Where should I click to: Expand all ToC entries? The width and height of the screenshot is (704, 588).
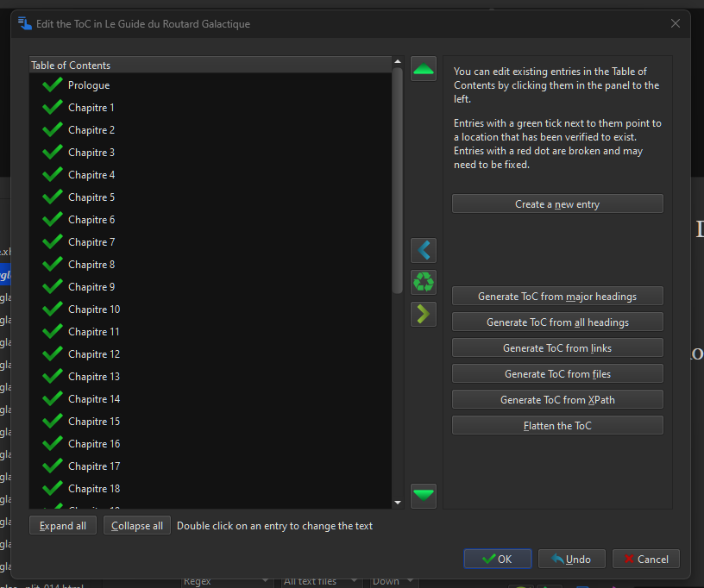(x=63, y=526)
